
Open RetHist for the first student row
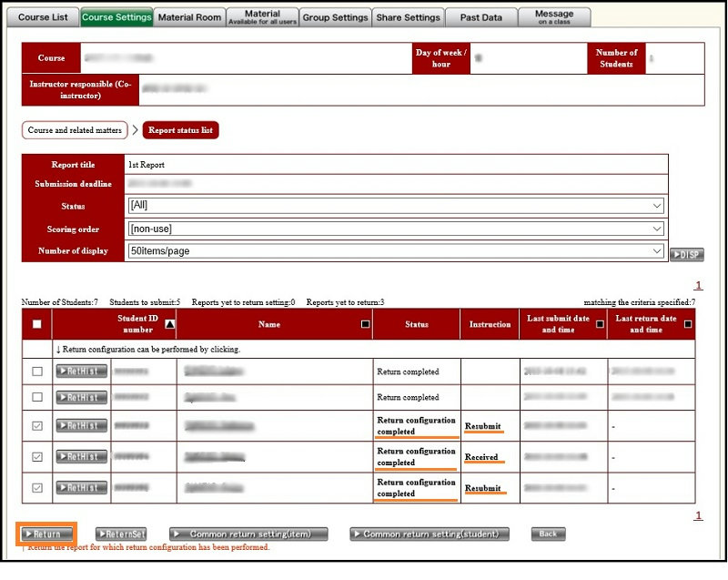click(x=82, y=371)
